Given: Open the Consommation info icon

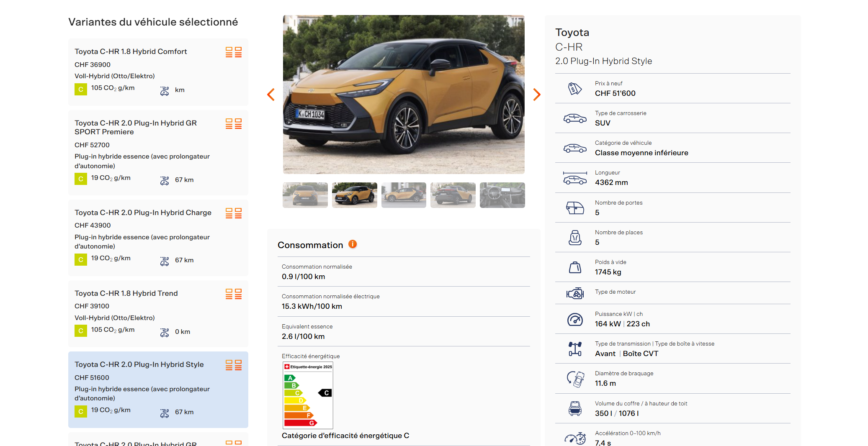Looking at the screenshot, I should [353, 244].
